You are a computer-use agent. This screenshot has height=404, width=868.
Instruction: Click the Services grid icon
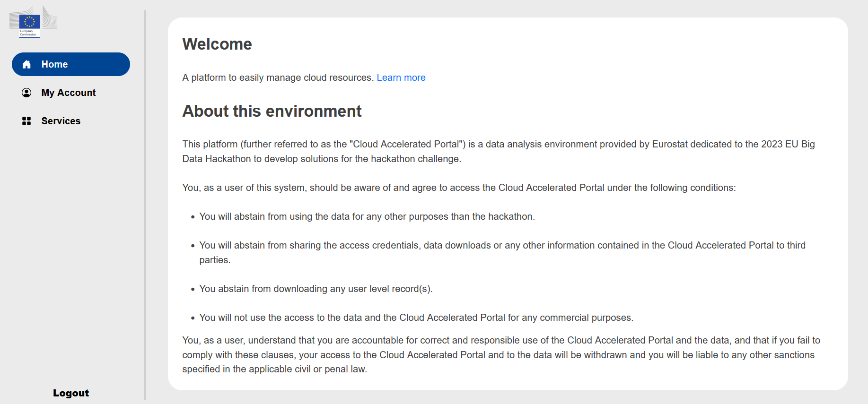(26, 121)
